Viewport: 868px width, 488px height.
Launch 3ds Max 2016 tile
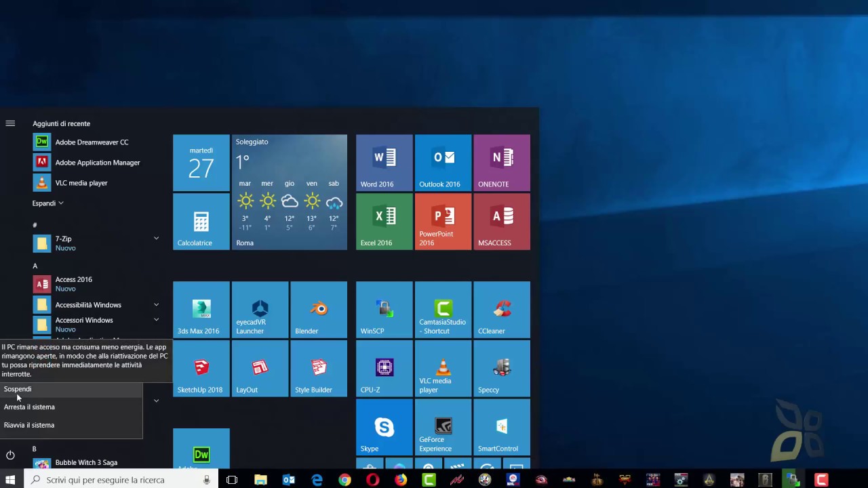click(x=201, y=310)
